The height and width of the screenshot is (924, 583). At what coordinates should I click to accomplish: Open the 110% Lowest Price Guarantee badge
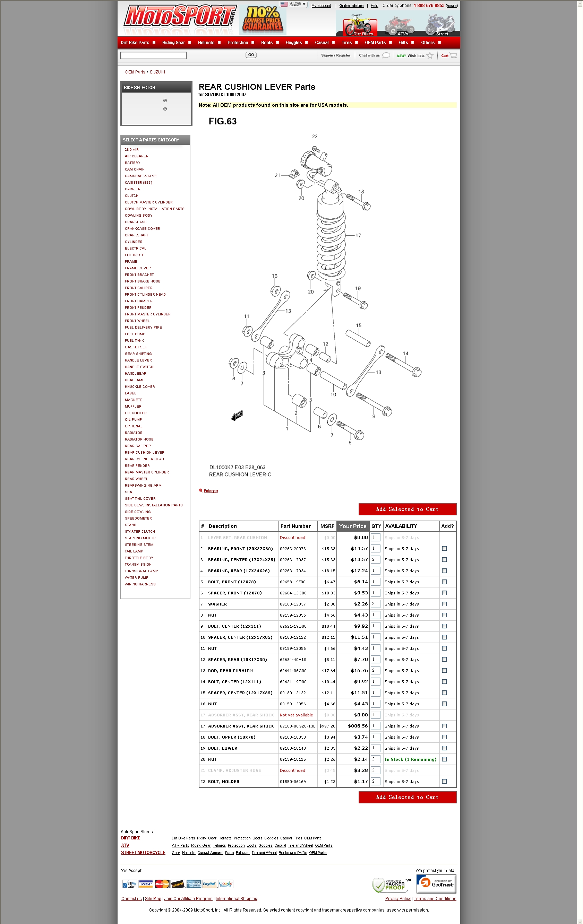[263, 19]
